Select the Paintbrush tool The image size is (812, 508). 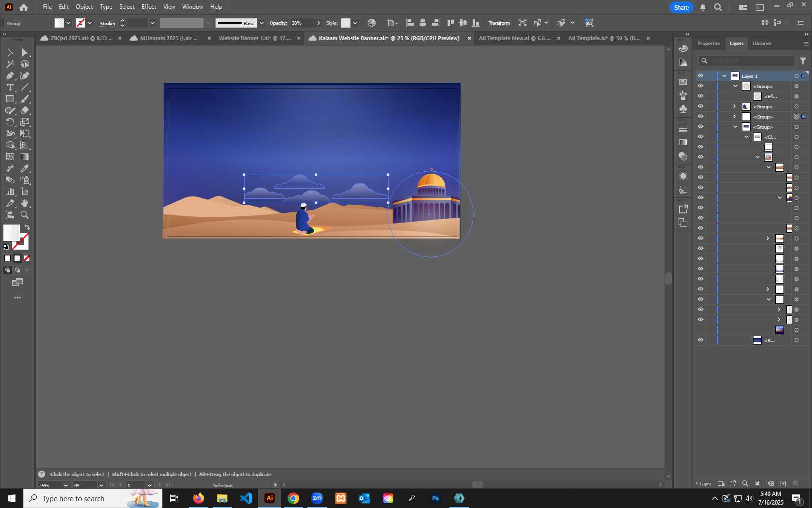25,99
